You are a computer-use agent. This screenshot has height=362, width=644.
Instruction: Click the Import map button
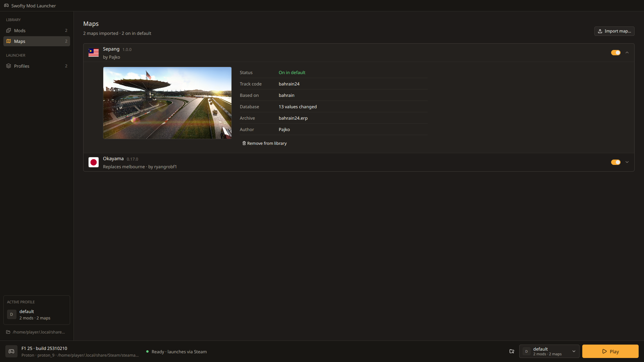pos(614,31)
